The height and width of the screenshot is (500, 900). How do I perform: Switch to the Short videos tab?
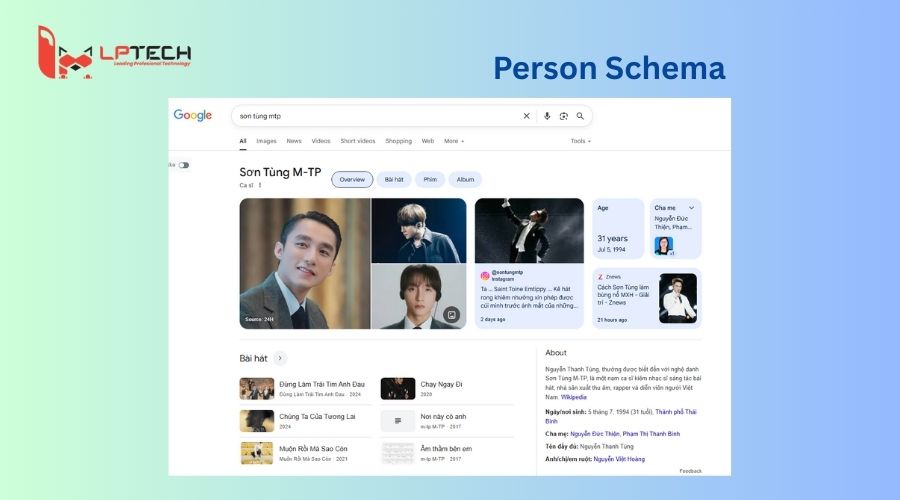tap(358, 141)
